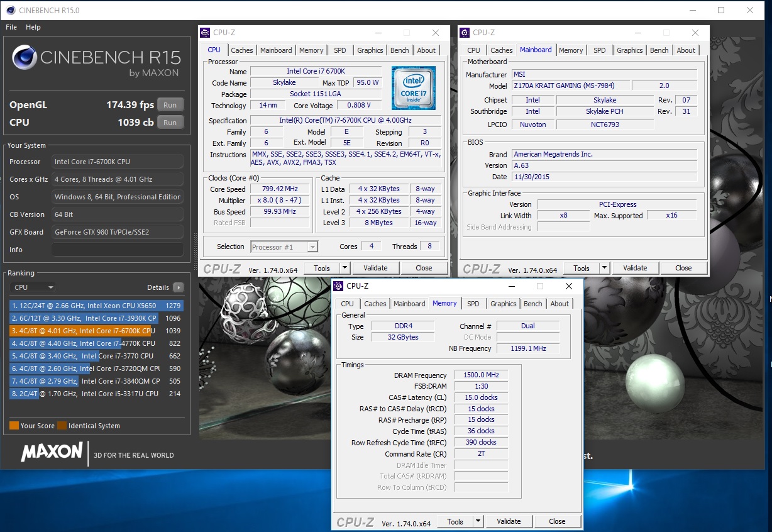The width and height of the screenshot is (772, 532).
Task: Select Bench tab in the Memory window
Action: [533, 304]
